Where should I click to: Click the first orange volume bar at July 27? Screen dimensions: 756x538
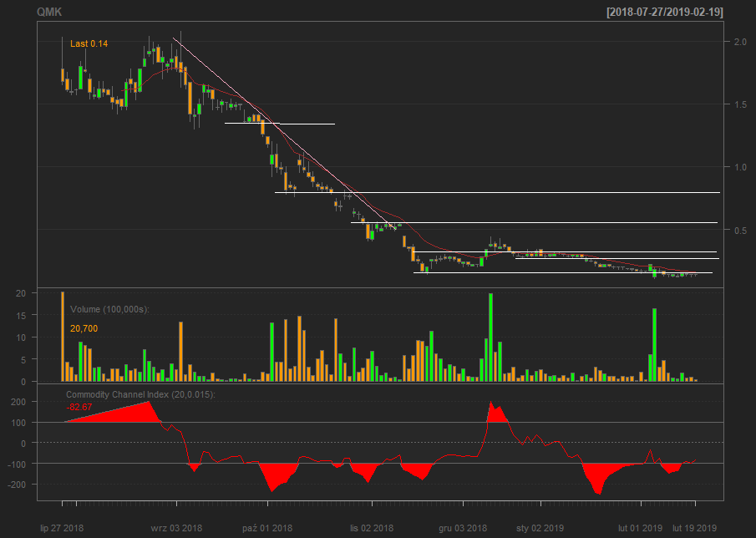pyautogui.click(x=62, y=337)
